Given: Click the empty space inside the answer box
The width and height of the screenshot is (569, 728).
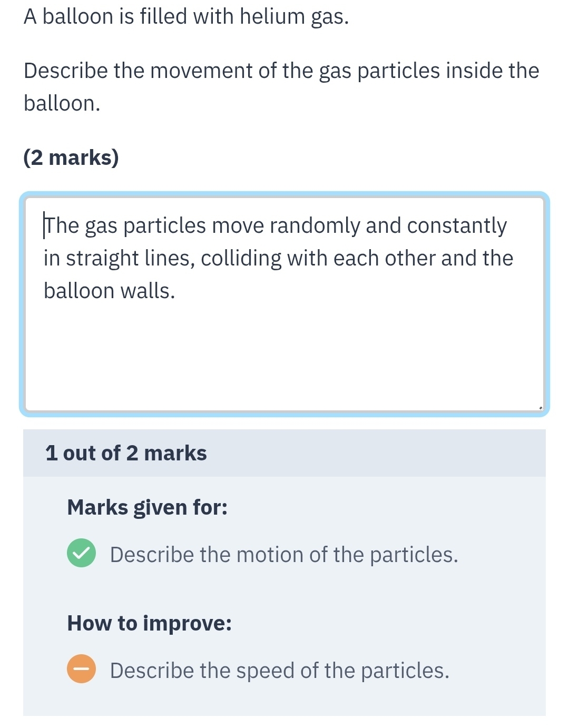Looking at the screenshot, I should (x=284, y=358).
